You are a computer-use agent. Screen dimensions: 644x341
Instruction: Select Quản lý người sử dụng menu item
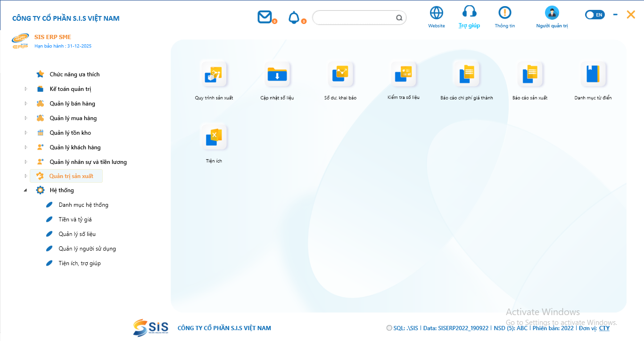tap(87, 249)
